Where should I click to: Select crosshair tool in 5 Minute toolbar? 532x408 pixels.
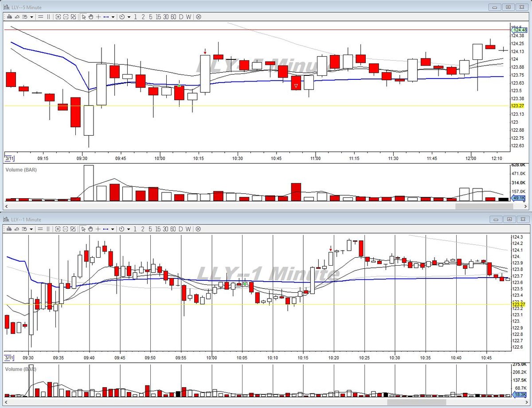click(98, 17)
